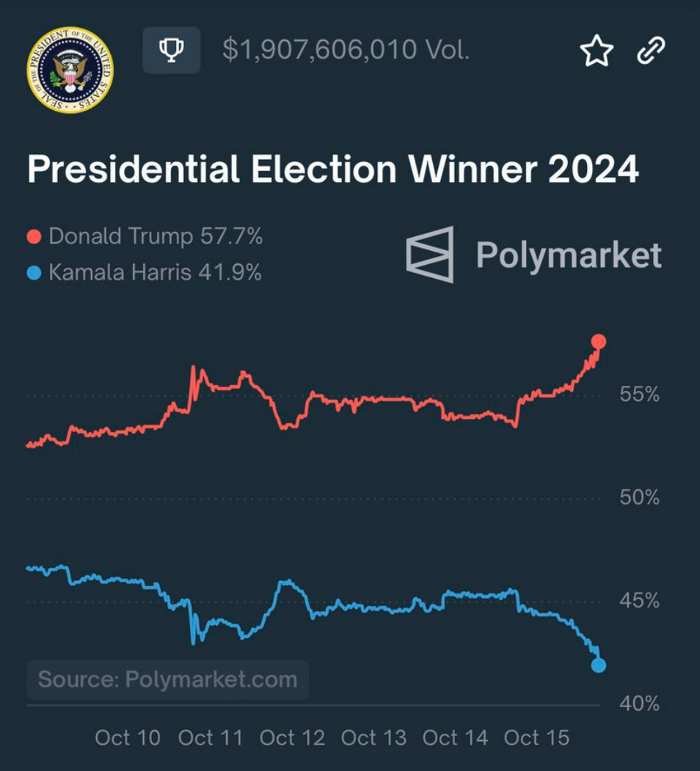Select the red Donald Trump legend dot
700x771 pixels.
(x=34, y=236)
